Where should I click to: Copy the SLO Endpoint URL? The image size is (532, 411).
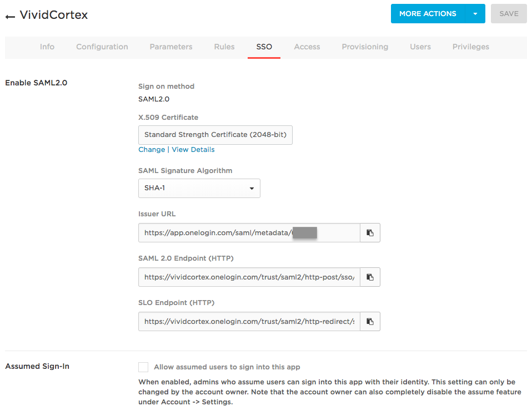(370, 322)
